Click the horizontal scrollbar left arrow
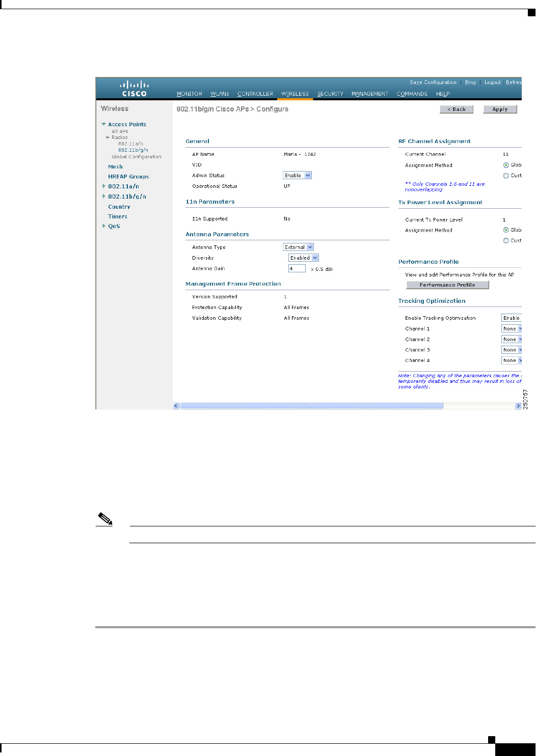Screen dimensions: 536x756 click(176, 406)
